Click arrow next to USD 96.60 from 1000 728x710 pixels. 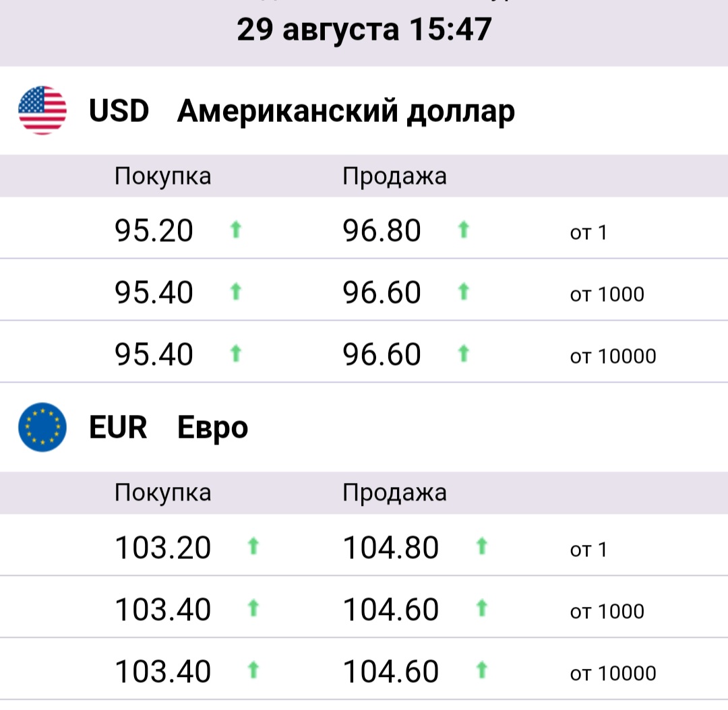463,292
